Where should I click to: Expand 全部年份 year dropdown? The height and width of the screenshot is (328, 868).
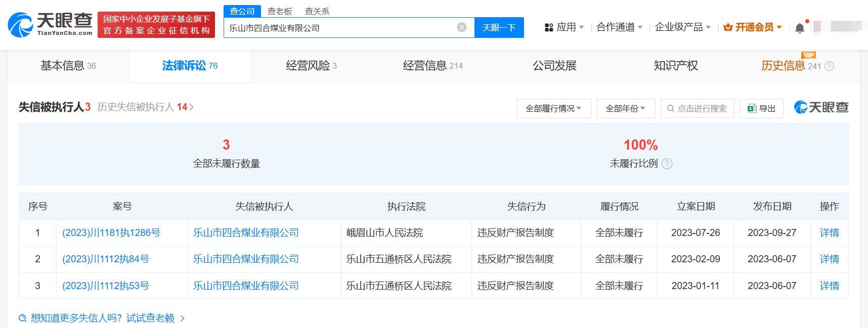click(x=625, y=109)
